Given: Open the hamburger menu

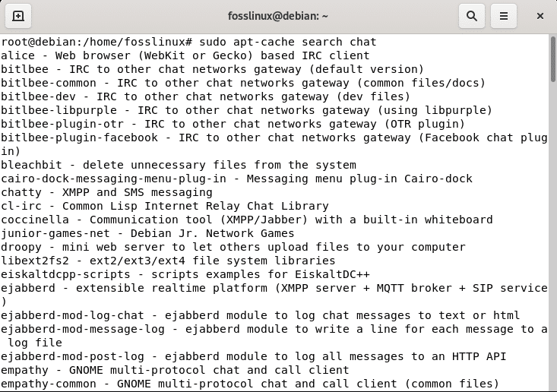Looking at the screenshot, I should [x=502, y=15].
